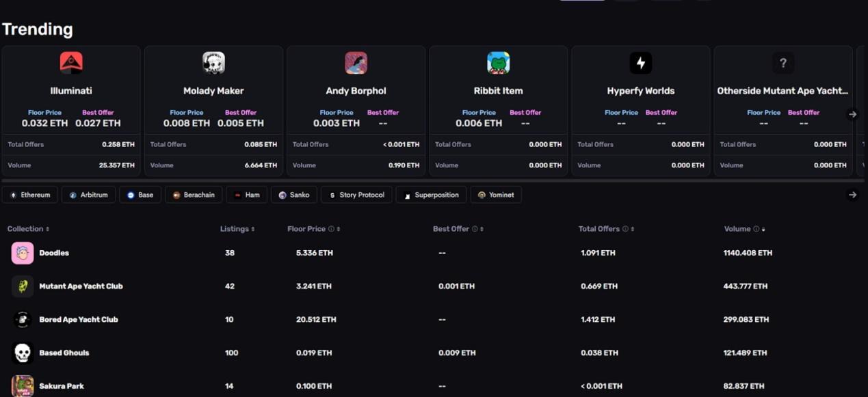Enable the Berachain chain filter

click(194, 195)
